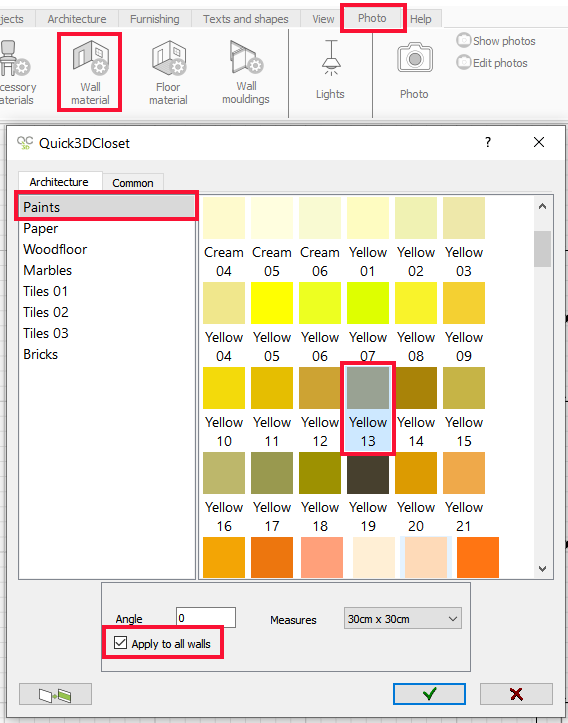
Task: Click the material transfer icon button
Action: pos(55,694)
